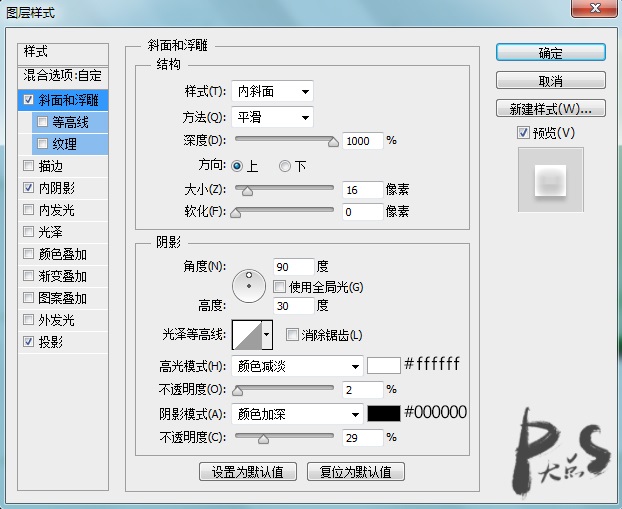Click the 光泽等高线 contour thumbnail
Screen dimensions: 622x509
coord(247,335)
